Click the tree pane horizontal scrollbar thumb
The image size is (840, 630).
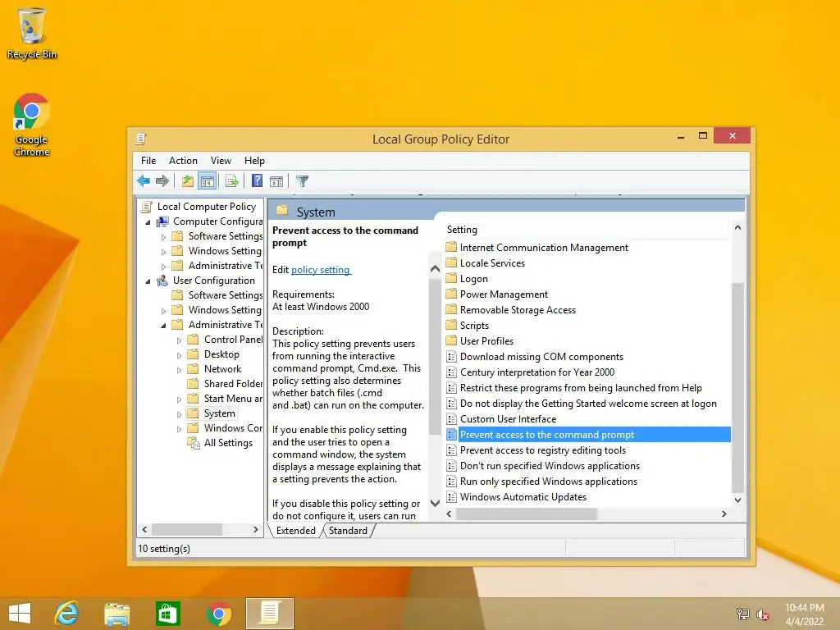(x=187, y=530)
